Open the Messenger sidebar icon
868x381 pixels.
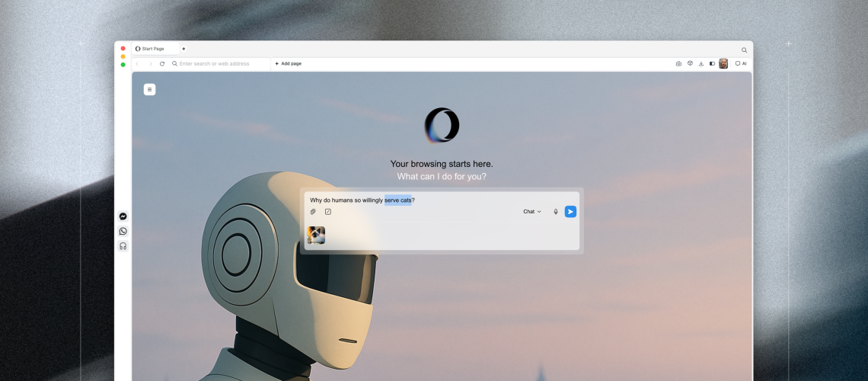(123, 216)
